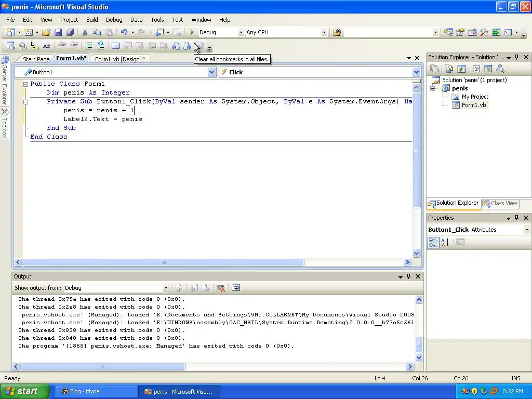Open the Command Window toolbar icon

tap(508, 32)
